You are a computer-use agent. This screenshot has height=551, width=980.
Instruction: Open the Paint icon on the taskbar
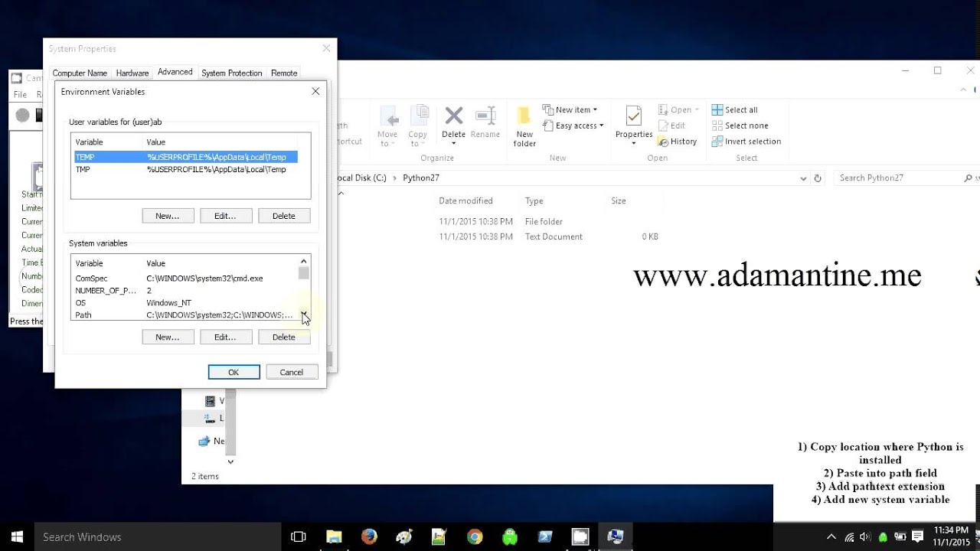pyautogui.click(x=404, y=536)
